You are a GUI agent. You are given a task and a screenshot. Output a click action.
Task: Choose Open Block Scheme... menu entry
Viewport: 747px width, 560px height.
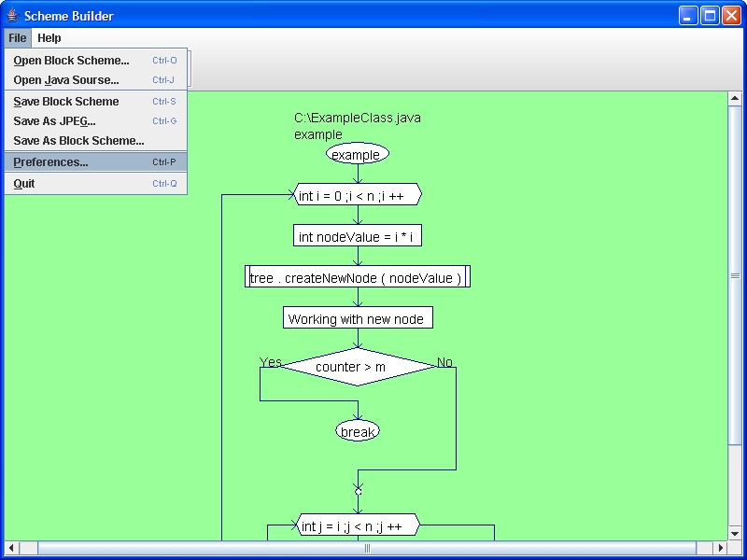pyautogui.click(x=96, y=61)
